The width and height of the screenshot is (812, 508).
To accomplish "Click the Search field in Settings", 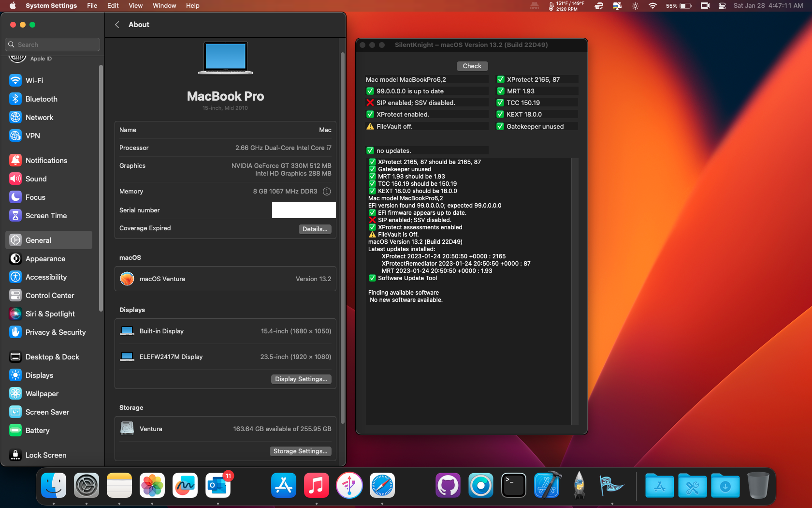I will (x=53, y=45).
